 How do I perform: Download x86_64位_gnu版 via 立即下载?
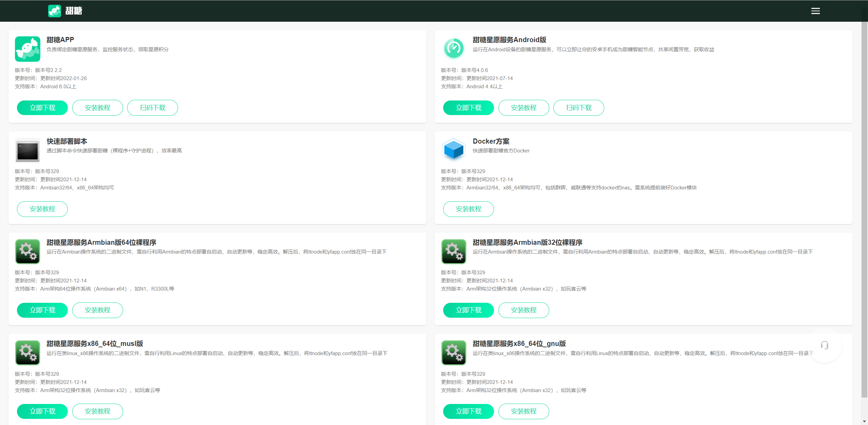(x=468, y=411)
